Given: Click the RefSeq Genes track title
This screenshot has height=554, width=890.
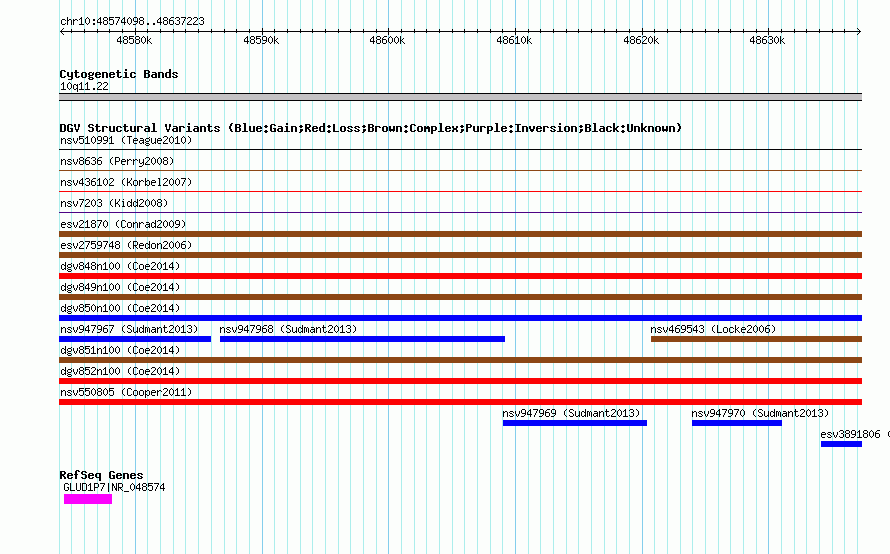Looking at the screenshot, I should click(102, 475).
